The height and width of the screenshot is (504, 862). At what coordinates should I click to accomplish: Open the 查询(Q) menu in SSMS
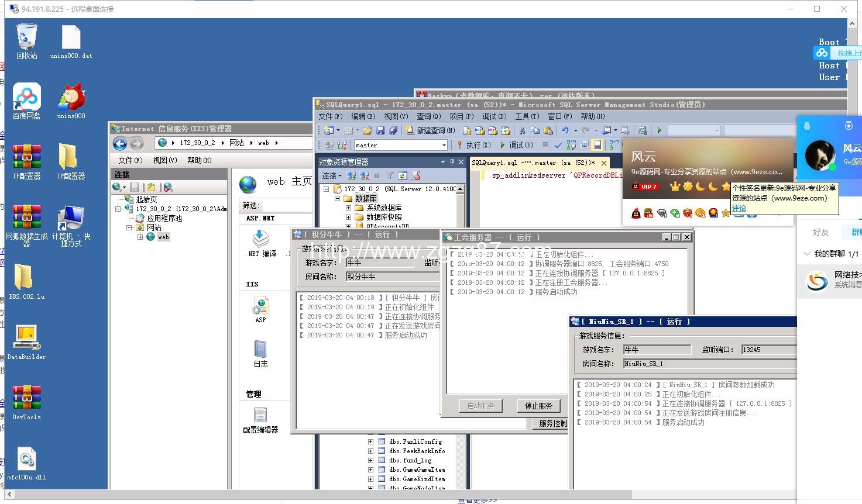coord(428,116)
